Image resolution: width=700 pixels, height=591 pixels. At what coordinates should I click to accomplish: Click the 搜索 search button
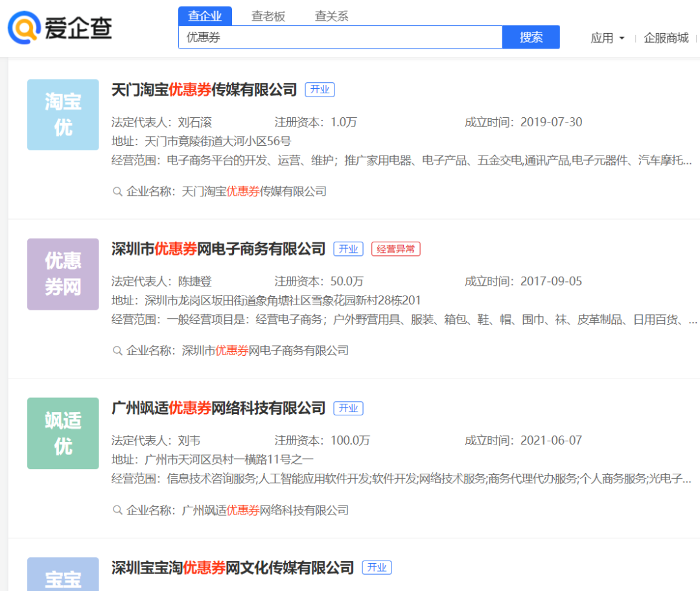[531, 37]
